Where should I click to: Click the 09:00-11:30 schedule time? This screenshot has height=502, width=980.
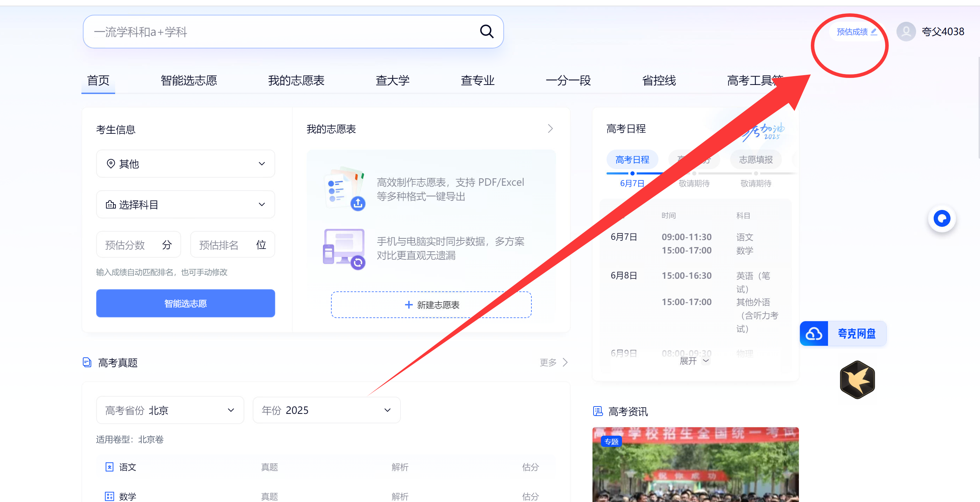click(x=686, y=237)
